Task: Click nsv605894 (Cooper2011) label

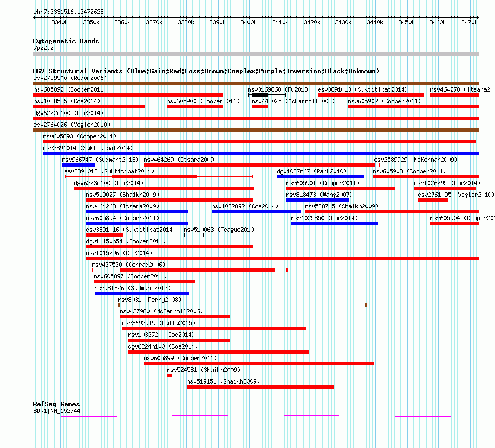Action: 122,218
